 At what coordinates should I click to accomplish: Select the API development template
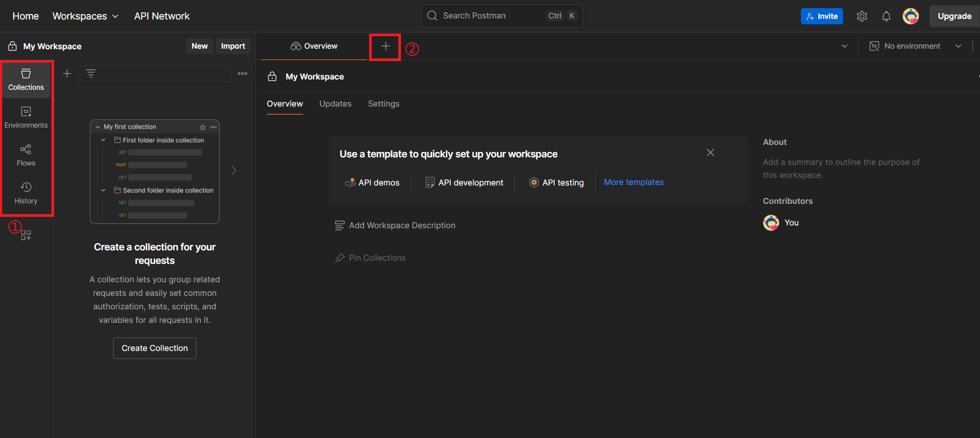[464, 182]
